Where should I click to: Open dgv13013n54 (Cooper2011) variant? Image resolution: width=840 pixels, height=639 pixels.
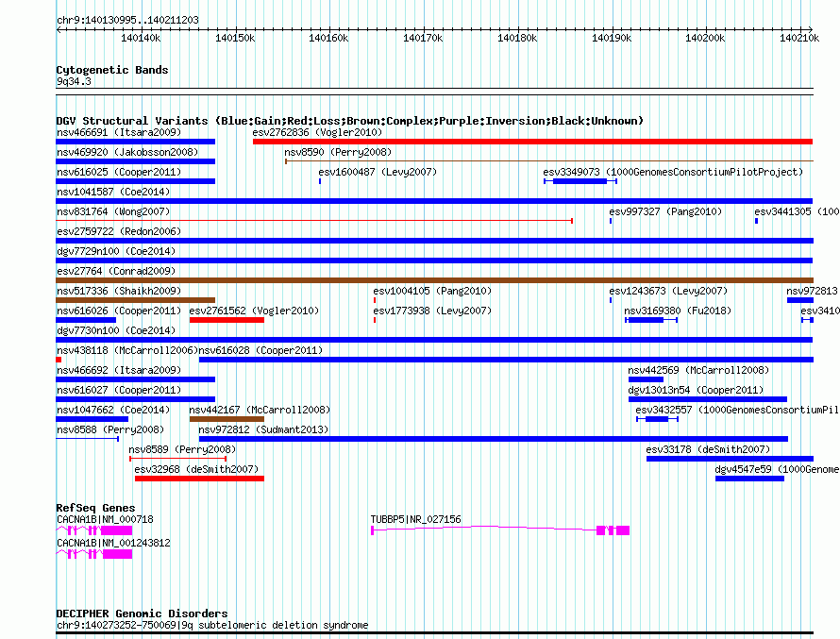point(696,390)
